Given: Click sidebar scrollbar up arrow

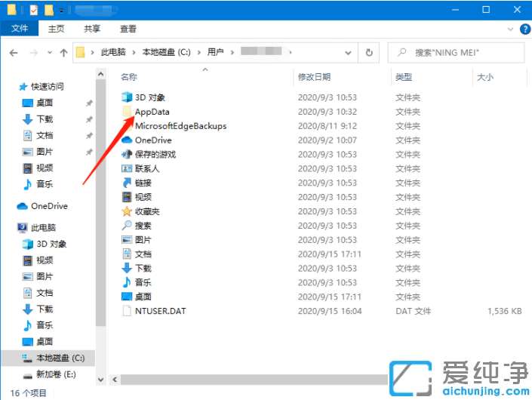Looking at the screenshot, I should coord(101,74).
